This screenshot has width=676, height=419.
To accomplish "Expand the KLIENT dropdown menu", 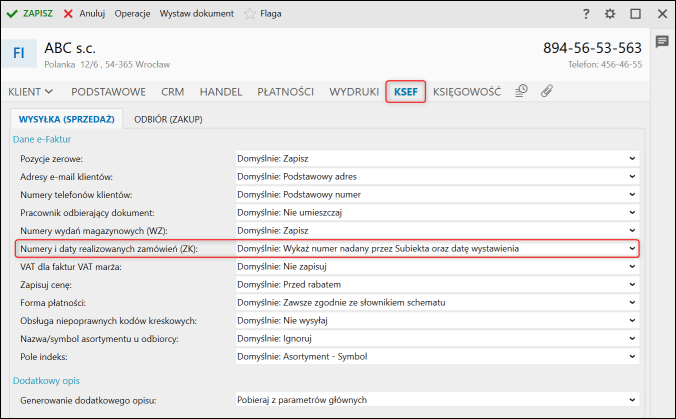I will 31,91.
